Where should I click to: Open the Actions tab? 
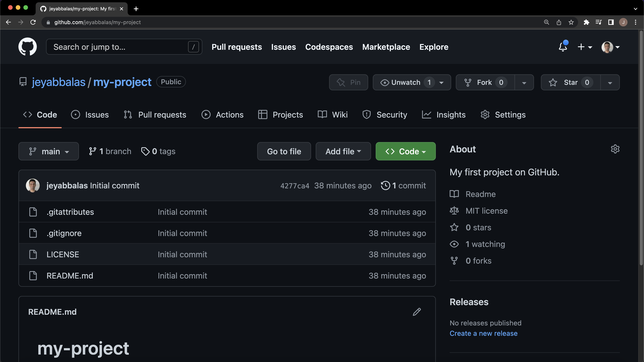tap(223, 115)
